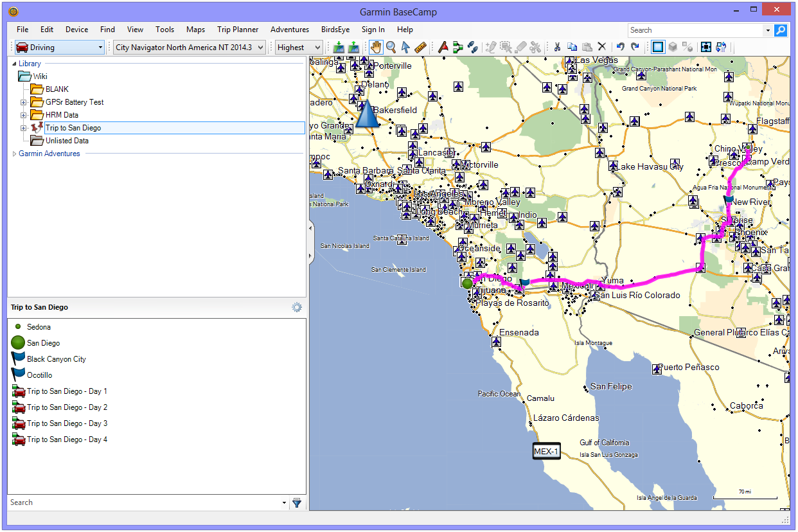Image resolution: width=798 pixels, height=532 pixels.
Task: Expand the GPSr Battery Test folder
Action: point(24,102)
